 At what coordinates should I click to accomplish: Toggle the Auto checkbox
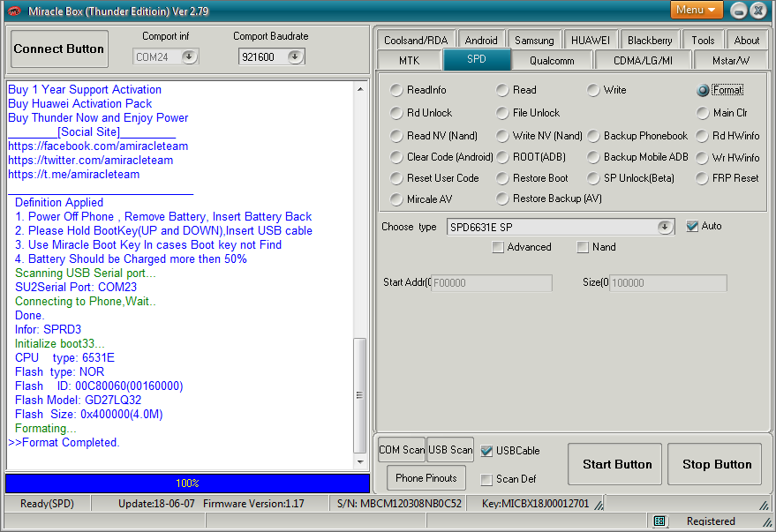692,227
